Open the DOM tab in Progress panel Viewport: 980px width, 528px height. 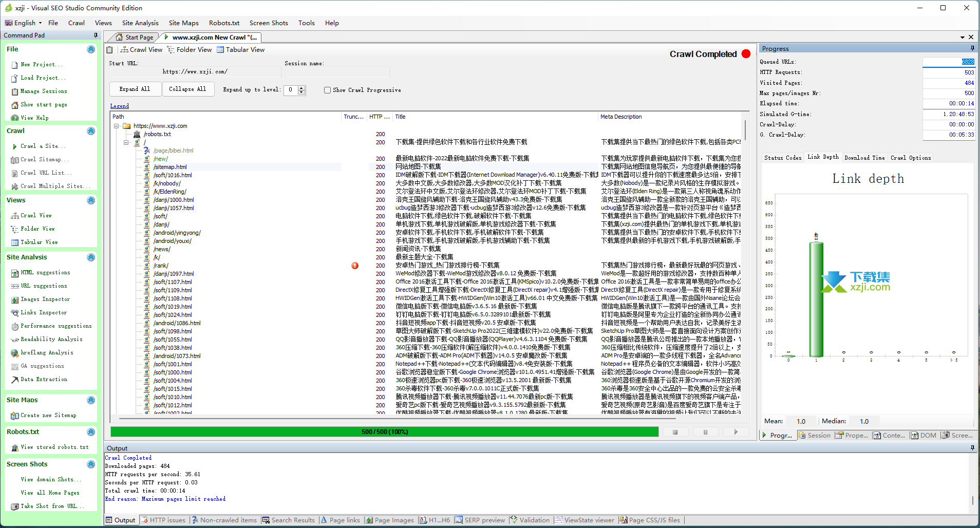click(924, 435)
